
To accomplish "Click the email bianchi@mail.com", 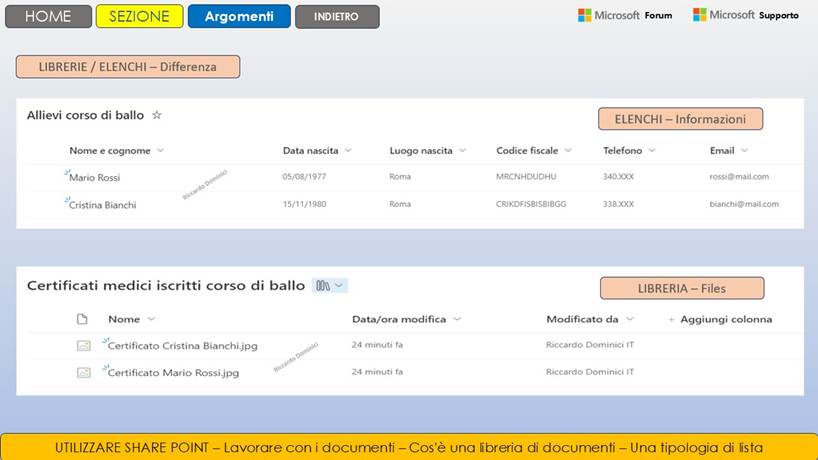I will click(x=744, y=204).
